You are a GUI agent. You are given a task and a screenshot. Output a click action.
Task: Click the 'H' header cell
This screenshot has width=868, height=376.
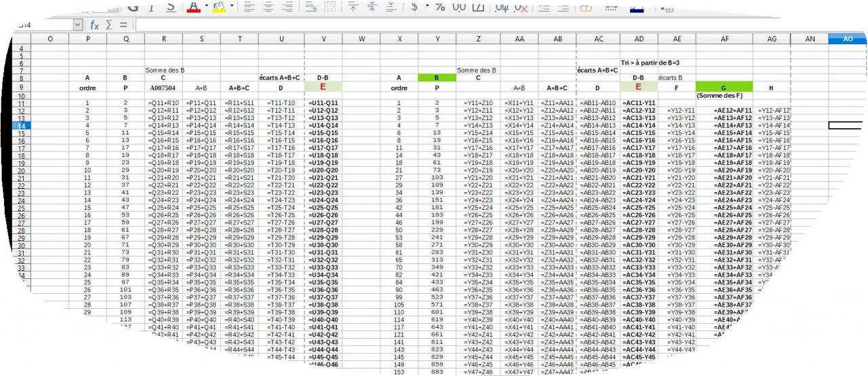tap(771, 88)
